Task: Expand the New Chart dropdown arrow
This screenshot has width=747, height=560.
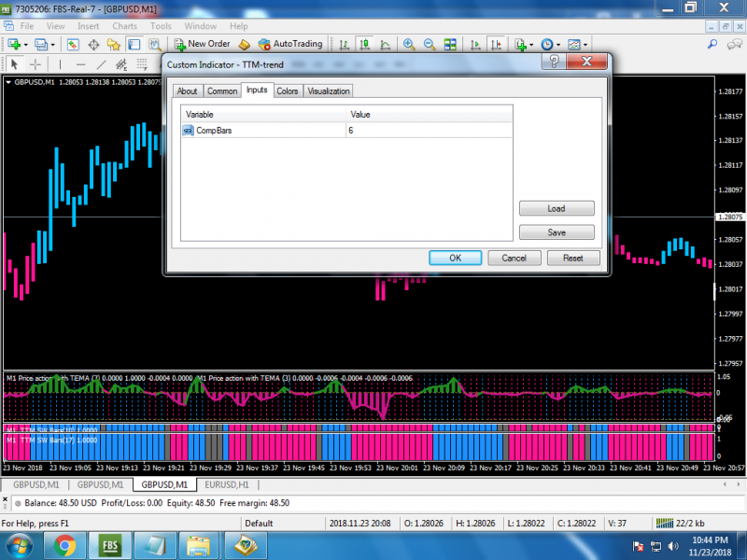Action: pyautogui.click(x=26, y=45)
